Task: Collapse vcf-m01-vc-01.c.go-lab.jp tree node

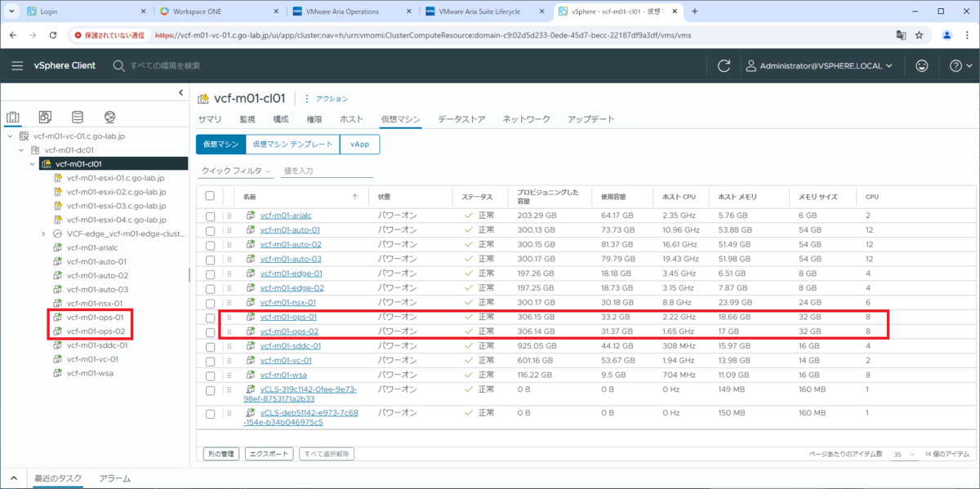Action: point(10,136)
